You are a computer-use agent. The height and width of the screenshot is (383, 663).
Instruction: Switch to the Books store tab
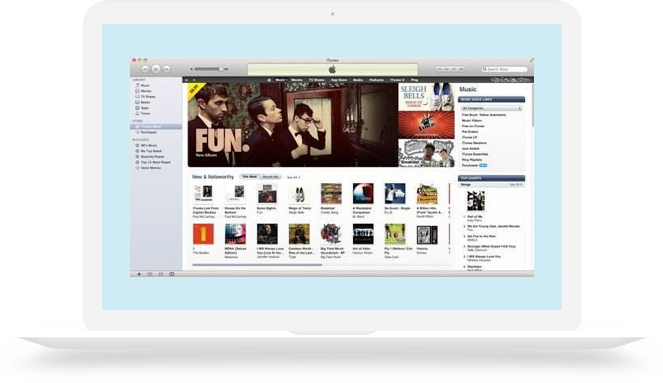[x=358, y=80]
